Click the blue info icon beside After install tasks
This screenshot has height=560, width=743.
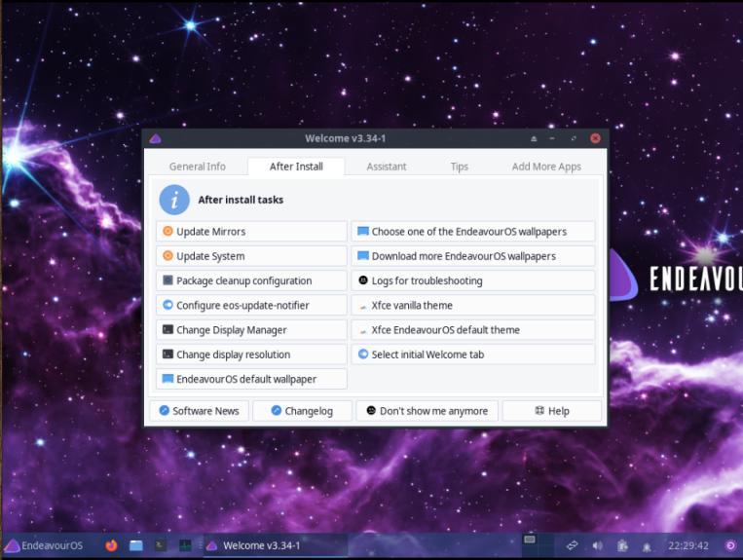click(x=174, y=200)
